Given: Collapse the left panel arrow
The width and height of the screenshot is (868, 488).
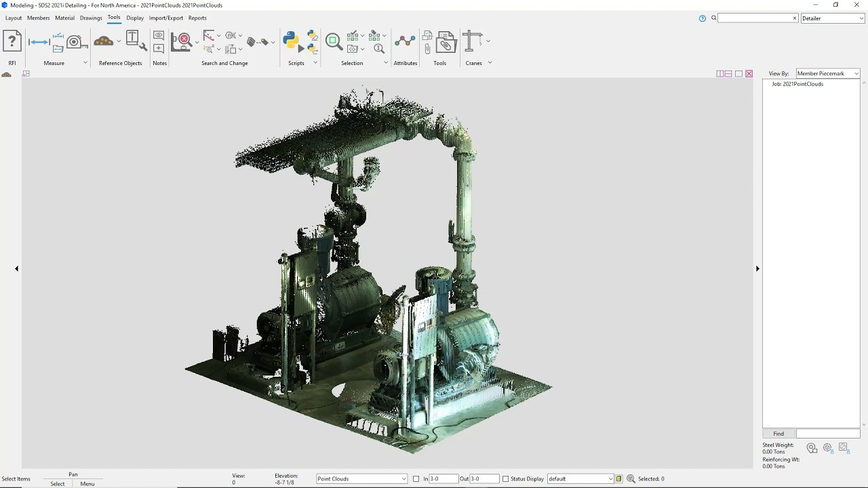Looking at the screenshot, I should [x=17, y=269].
